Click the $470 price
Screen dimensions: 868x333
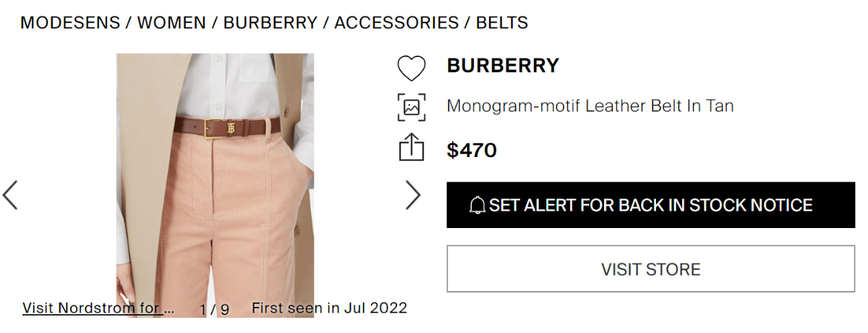(x=472, y=151)
